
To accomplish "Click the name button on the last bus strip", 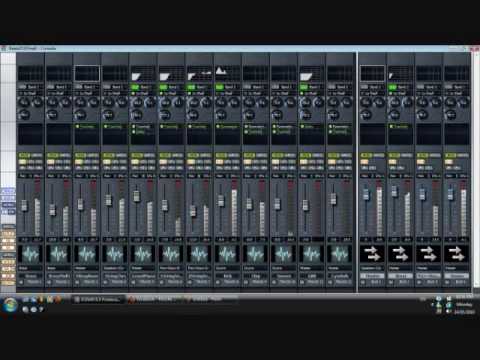I will 457,276.
